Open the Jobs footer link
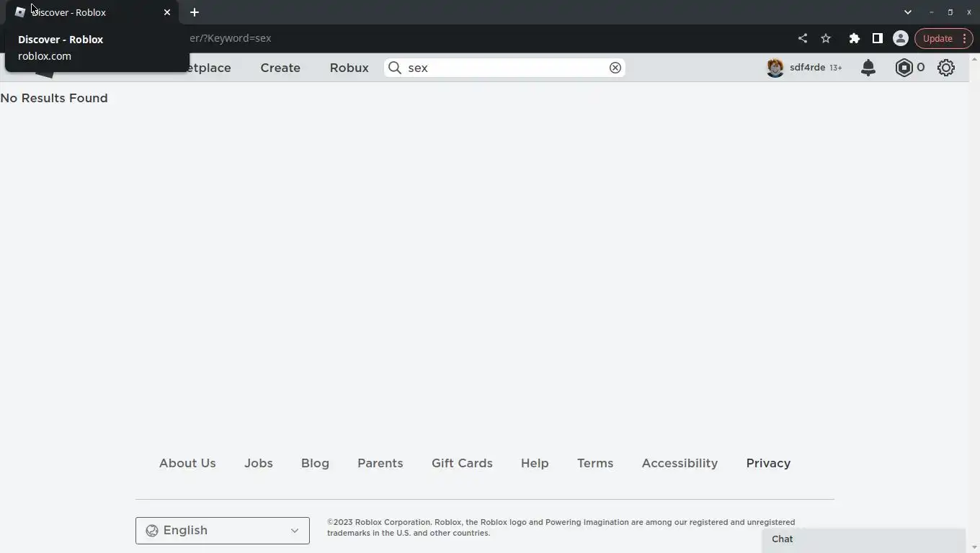This screenshot has height=553, width=980. click(x=258, y=463)
